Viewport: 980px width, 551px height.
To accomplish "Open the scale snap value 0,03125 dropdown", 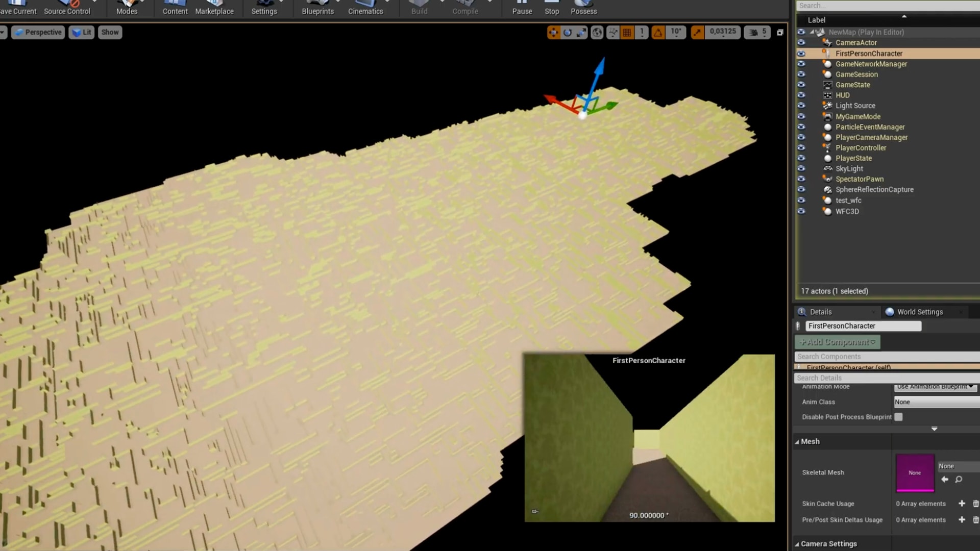I will click(722, 32).
